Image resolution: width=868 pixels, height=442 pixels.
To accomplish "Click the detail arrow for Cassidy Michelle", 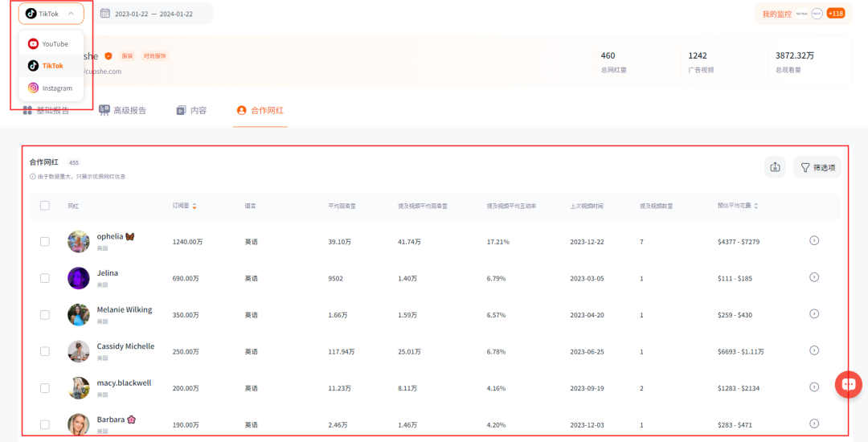I will tap(813, 350).
